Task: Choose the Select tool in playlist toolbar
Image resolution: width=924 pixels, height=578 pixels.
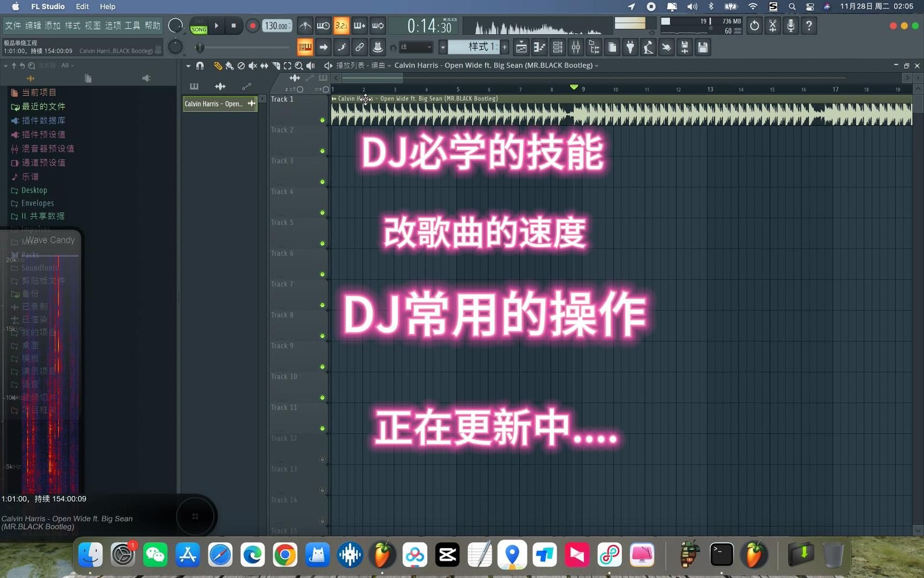Action: [287, 65]
